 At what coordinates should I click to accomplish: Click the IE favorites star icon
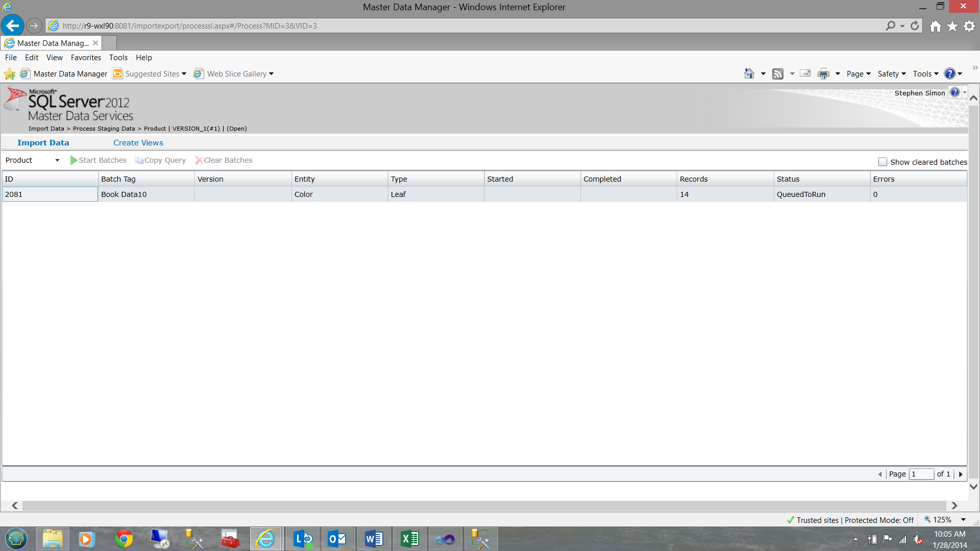point(952,26)
